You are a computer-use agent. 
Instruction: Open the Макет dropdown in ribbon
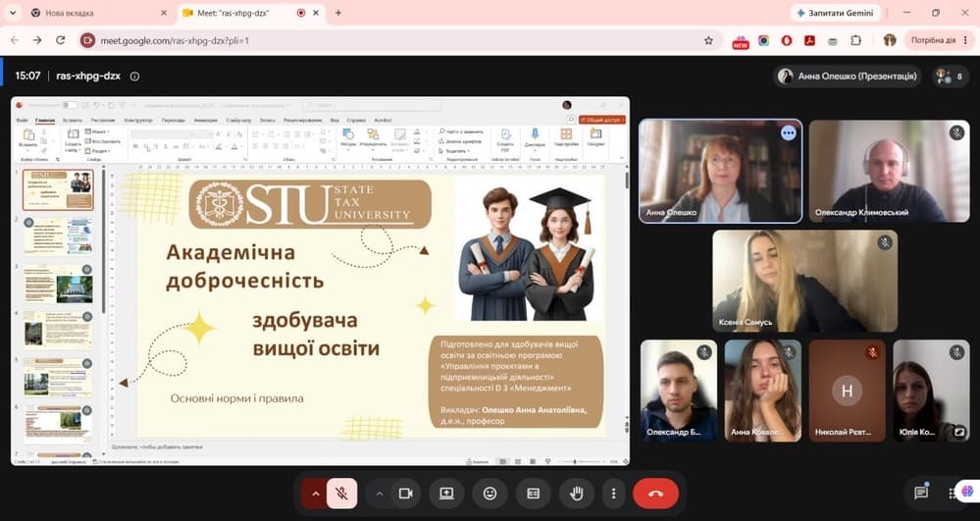pos(98,132)
